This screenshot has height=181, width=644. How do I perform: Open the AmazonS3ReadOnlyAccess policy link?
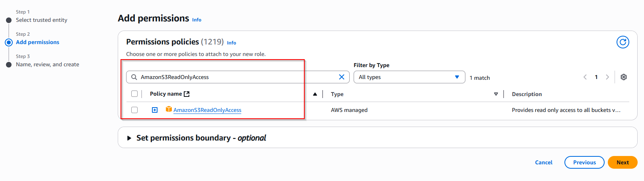(x=207, y=110)
